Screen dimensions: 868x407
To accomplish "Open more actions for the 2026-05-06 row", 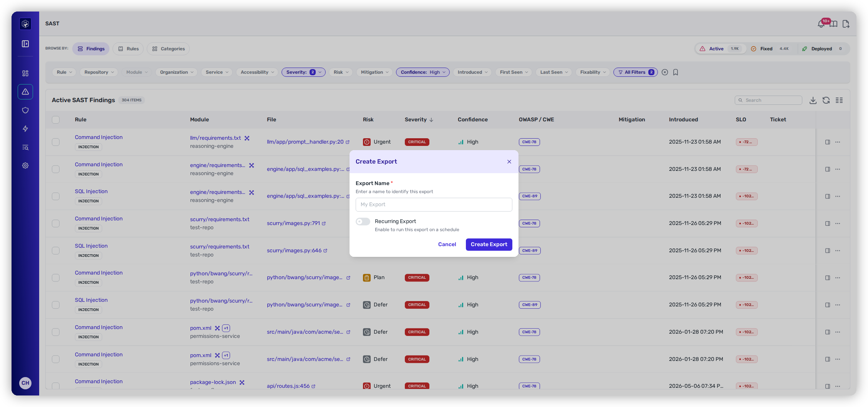I will 838,386.
